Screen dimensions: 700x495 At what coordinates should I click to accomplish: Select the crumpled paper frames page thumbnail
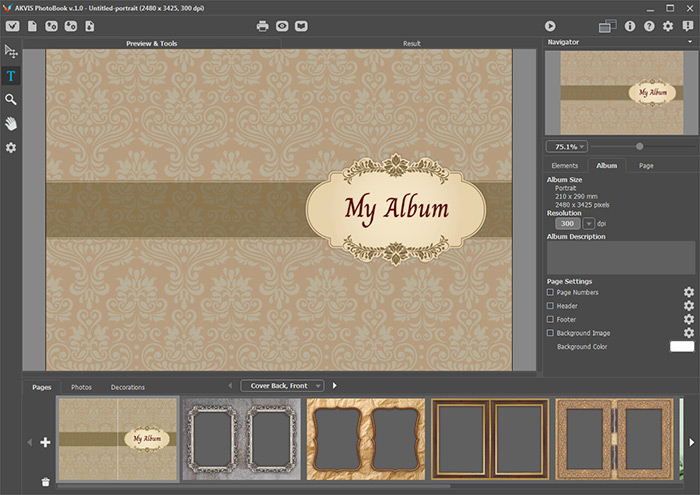(366, 439)
